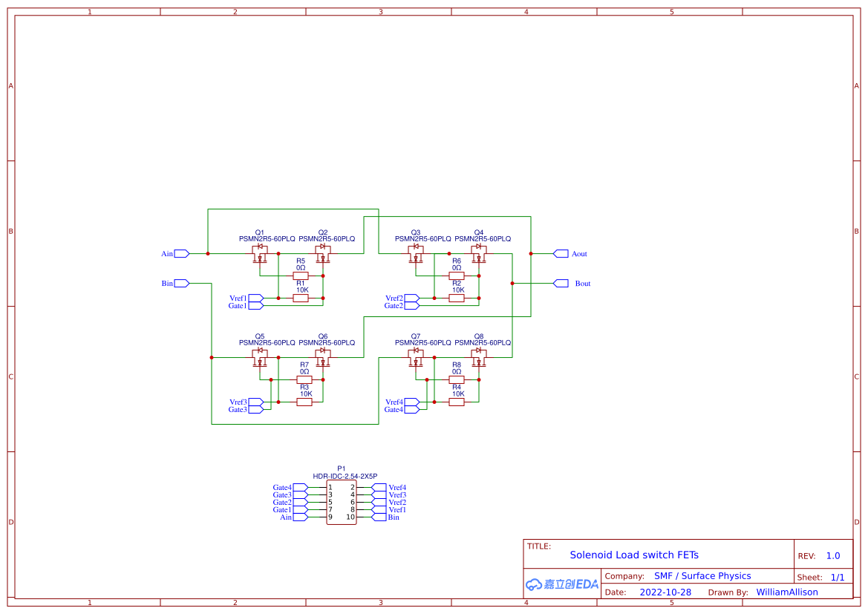Select connector P1 HDR-IDC symbol
Viewport: 868px width, 614px height.
(341, 501)
